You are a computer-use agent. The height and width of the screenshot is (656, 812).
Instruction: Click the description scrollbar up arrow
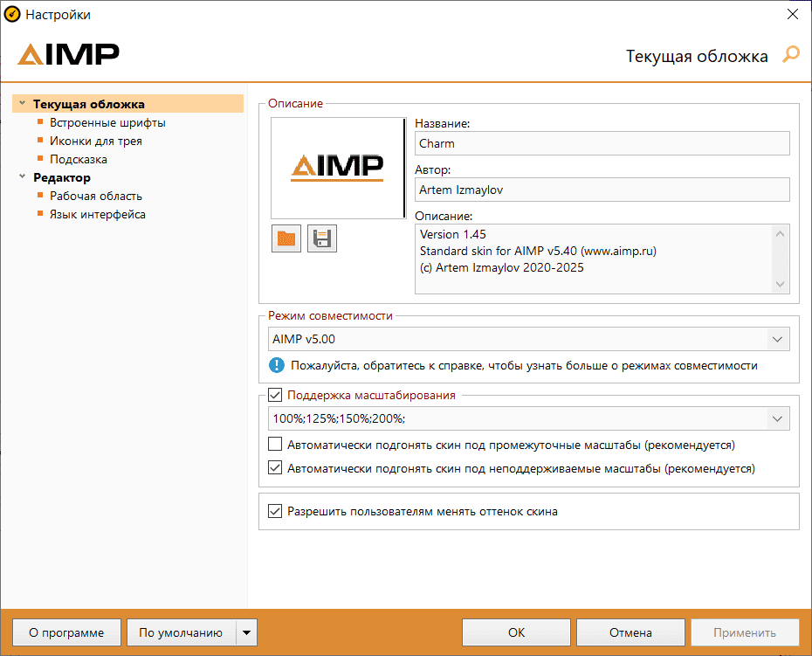click(780, 234)
